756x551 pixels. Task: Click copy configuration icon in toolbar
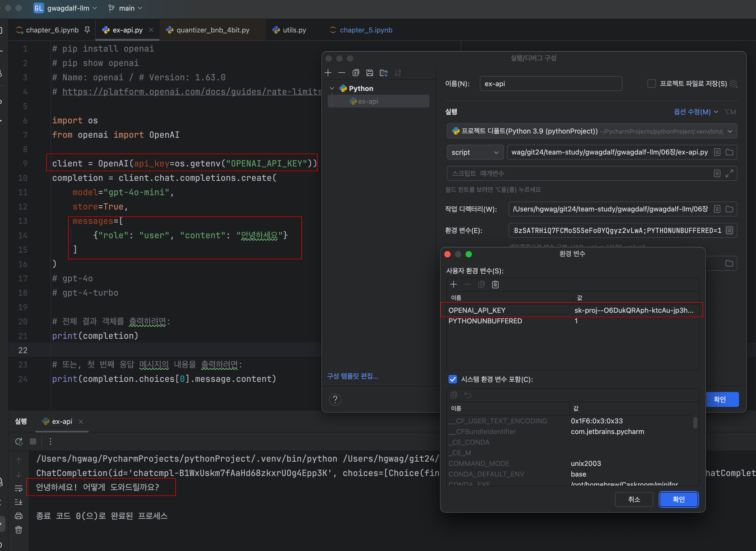click(356, 73)
